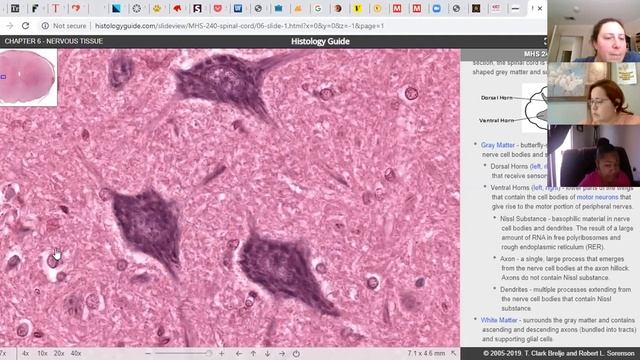Click the Dendrites bullet text
Viewport: 640px width, 360px height.
[x=566, y=299]
